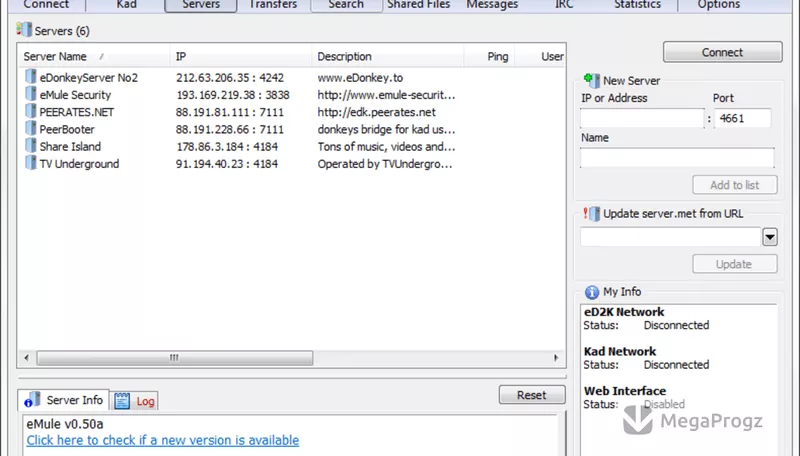Click the PEERATES.NET server icon

[31, 112]
